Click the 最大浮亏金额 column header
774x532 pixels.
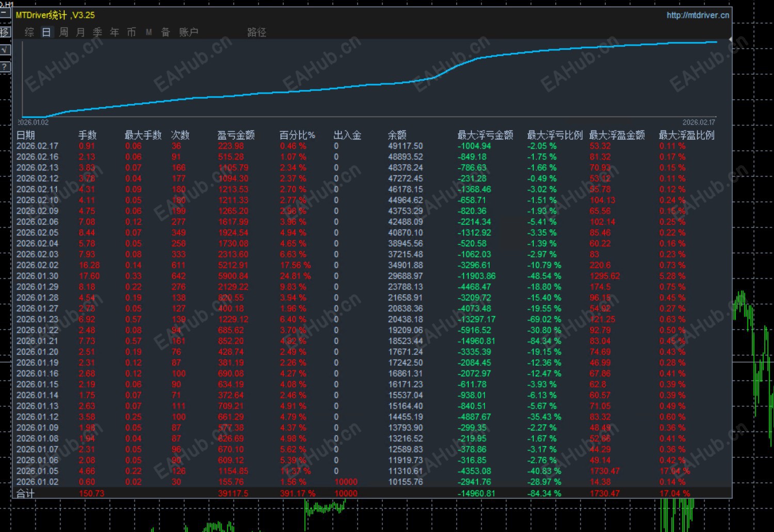pos(486,135)
